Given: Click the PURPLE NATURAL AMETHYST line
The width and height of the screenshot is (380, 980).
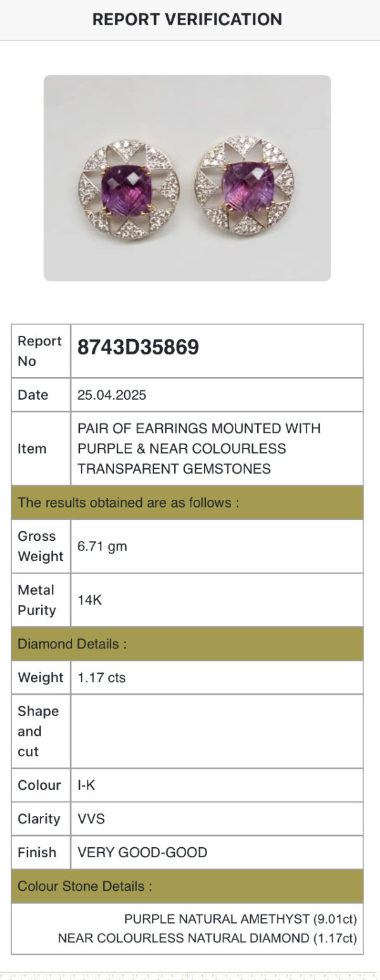Looking at the screenshot, I should pos(241,919).
